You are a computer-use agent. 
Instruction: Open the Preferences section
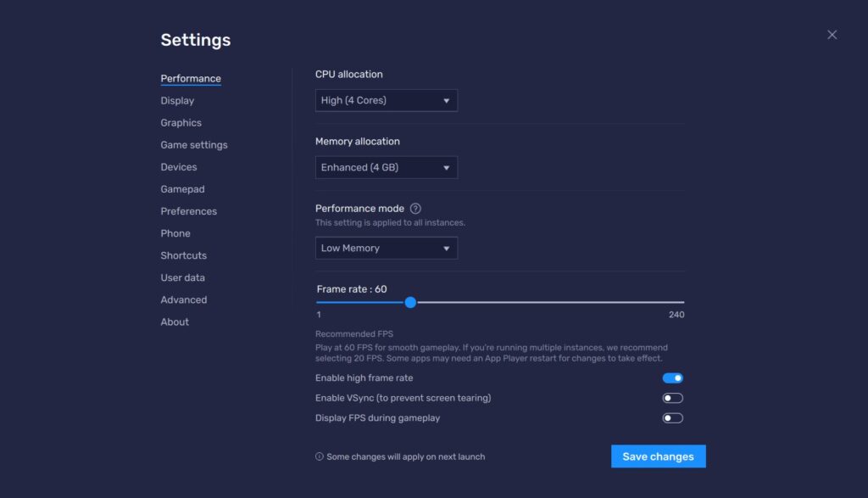pos(188,210)
